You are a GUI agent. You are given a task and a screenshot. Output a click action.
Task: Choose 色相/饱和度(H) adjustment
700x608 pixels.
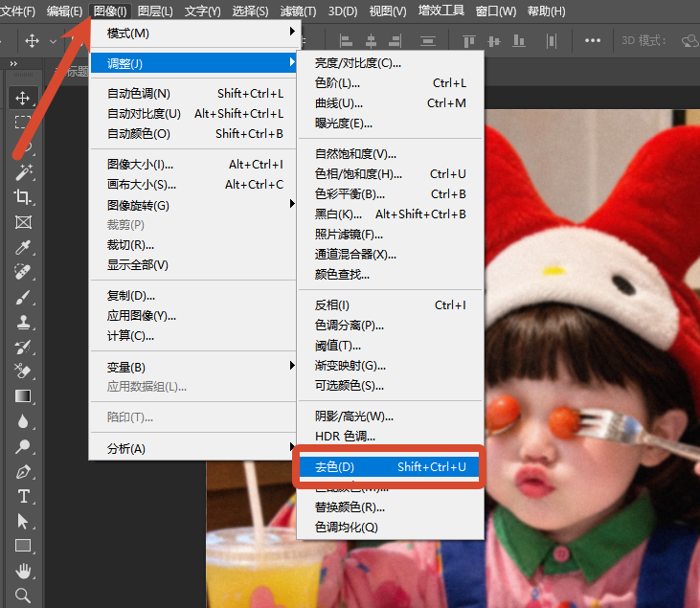coord(390,173)
